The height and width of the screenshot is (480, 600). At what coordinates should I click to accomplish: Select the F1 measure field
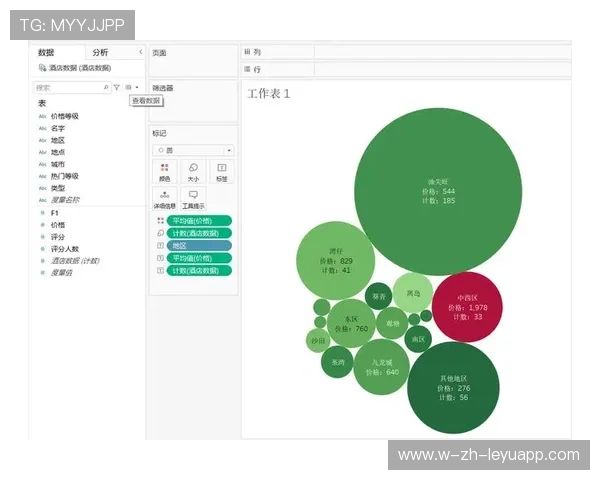(x=54, y=213)
